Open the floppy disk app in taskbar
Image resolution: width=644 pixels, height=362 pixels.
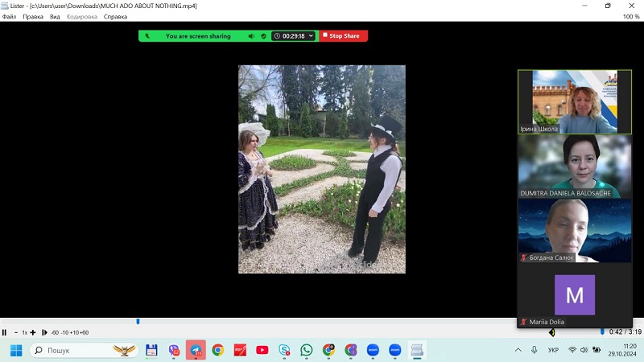coord(151,350)
